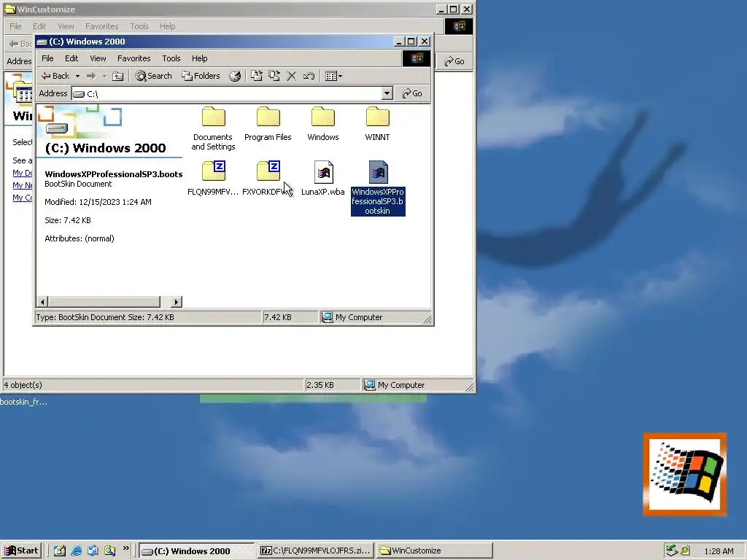Click the Windows throbber in WinCustomize window

pyautogui.click(x=459, y=26)
